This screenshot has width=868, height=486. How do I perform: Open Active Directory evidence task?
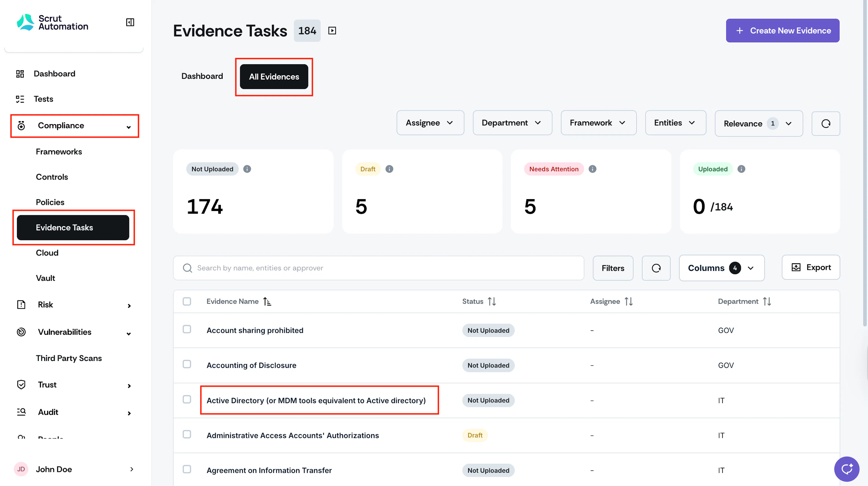coord(316,400)
